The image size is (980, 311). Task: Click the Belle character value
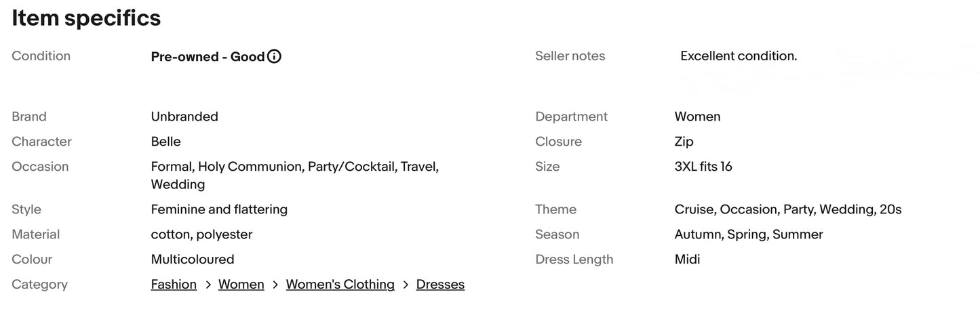165,142
